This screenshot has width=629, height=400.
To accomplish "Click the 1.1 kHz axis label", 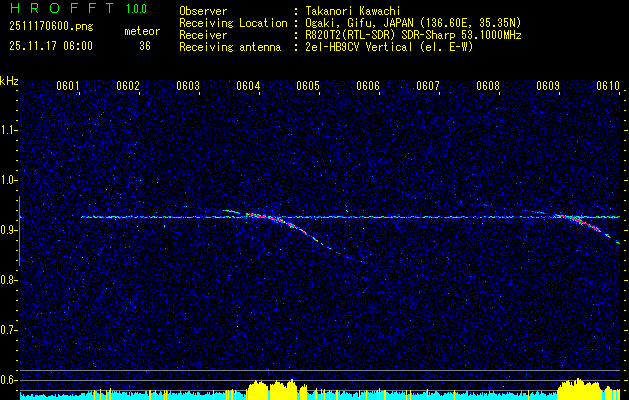I will point(9,129).
